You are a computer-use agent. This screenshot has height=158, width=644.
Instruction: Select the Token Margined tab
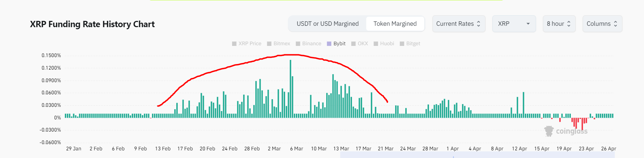395,24
